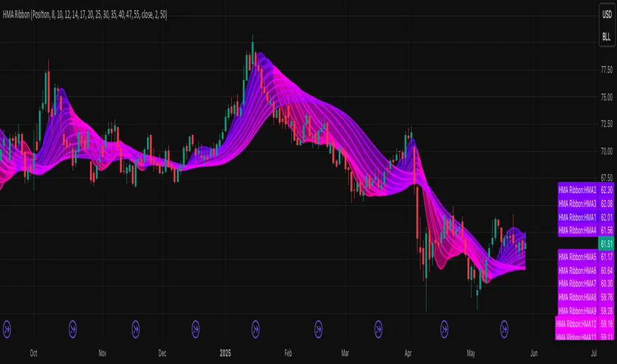Screen dimensions: 617x364
Task: Click the 75.00 price axis label
Action: point(606,97)
